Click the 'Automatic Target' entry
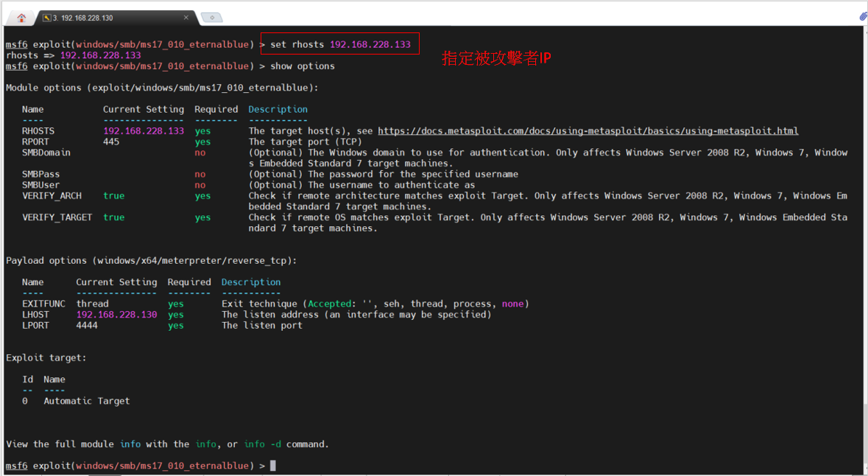This screenshot has height=476, width=868. (87, 401)
